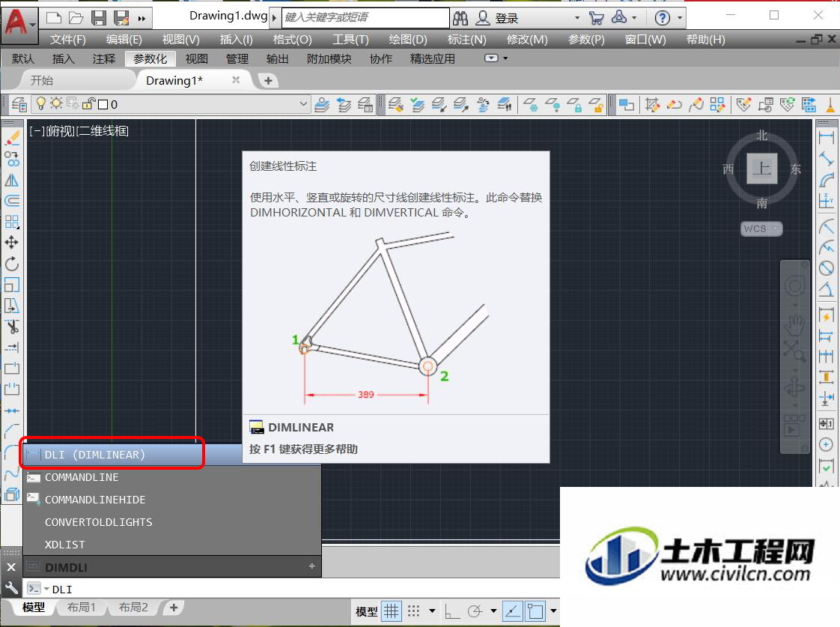Toggle object snap square button
This screenshot has height=627, width=840.
click(535, 611)
